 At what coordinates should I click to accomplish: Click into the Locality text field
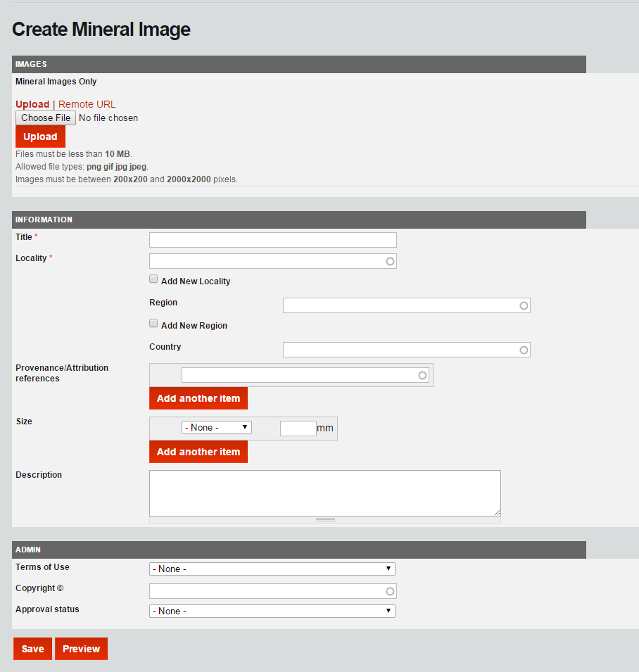coord(273,261)
